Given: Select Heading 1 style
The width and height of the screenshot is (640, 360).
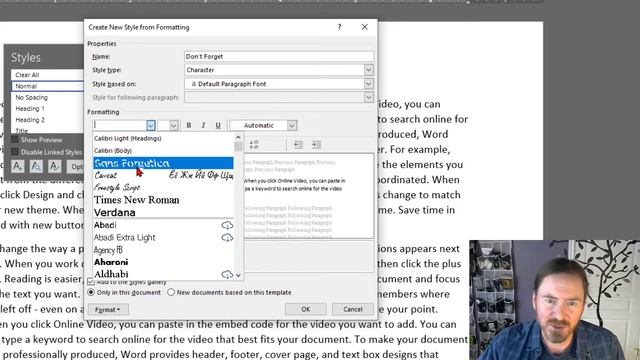Looking at the screenshot, I should pyautogui.click(x=47, y=109).
